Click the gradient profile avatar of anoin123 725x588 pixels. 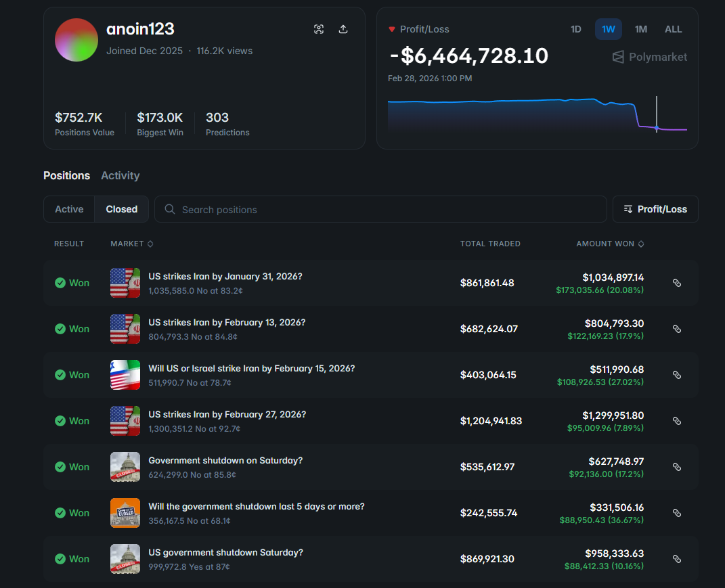point(76,40)
